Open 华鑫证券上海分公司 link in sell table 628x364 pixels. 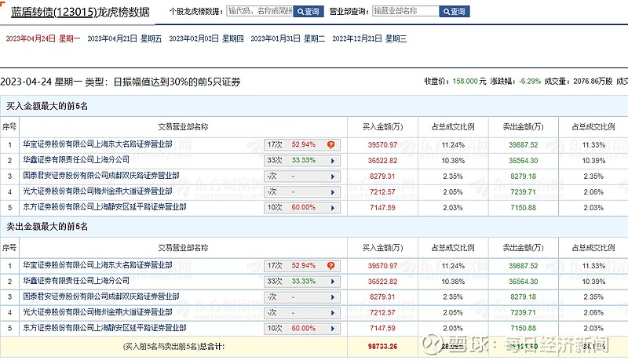(x=76, y=281)
